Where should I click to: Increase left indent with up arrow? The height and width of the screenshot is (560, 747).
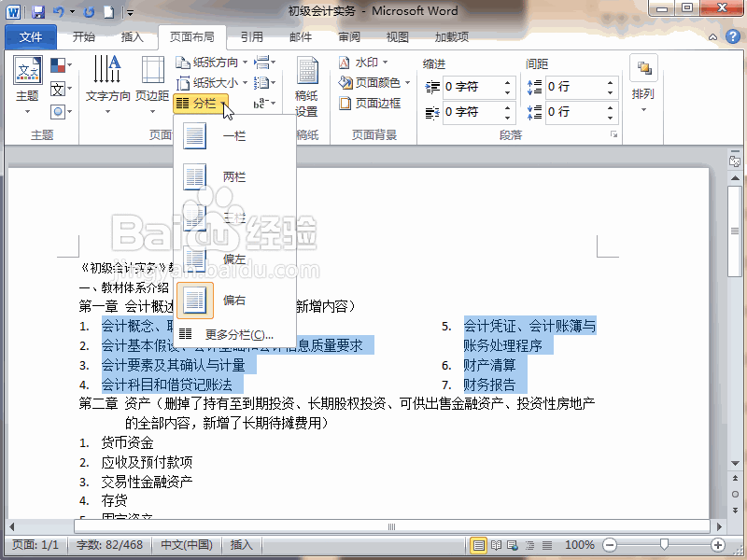pyautogui.click(x=508, y=82)
